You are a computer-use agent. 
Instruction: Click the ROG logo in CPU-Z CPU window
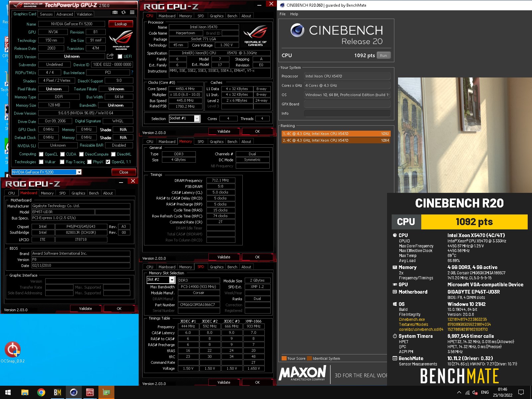(x=255, y=36)
